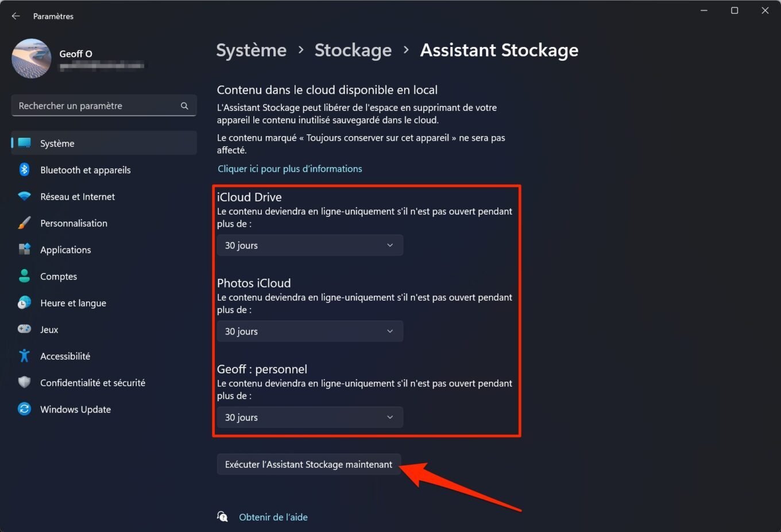This screenshot has width=781, height=532.
Task: Minimize the Paramètres window
Action: point(704,10)
